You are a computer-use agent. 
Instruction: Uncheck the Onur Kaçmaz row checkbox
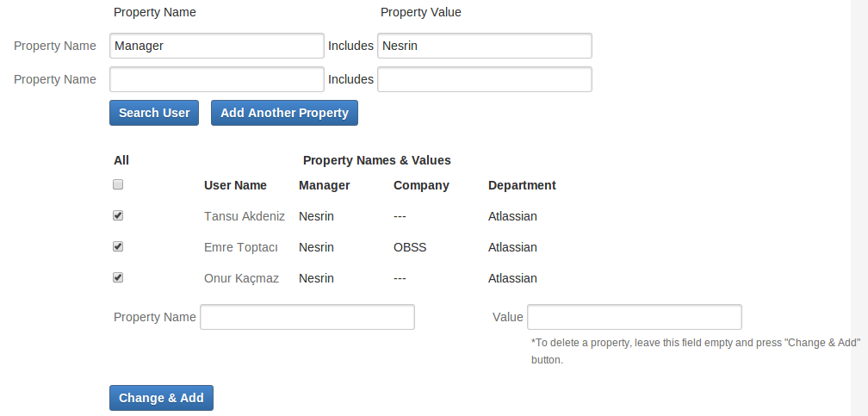point(118,277)
